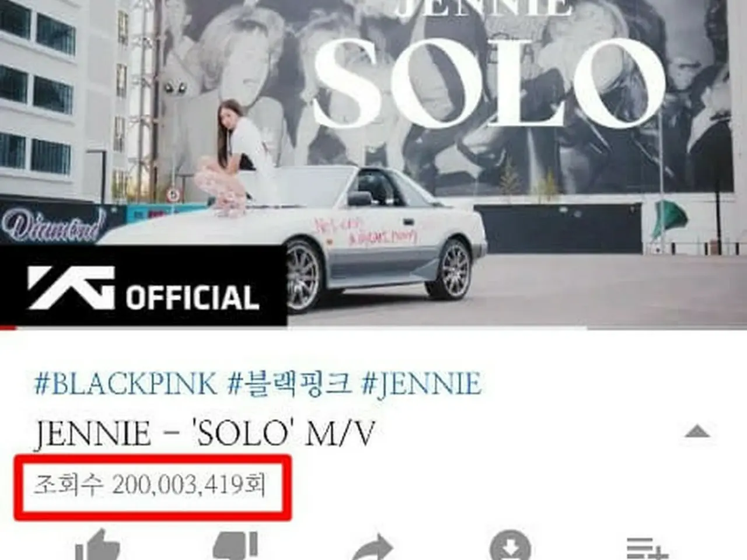
Task: Click the white convertible car in video
Action: click(303, 239)
